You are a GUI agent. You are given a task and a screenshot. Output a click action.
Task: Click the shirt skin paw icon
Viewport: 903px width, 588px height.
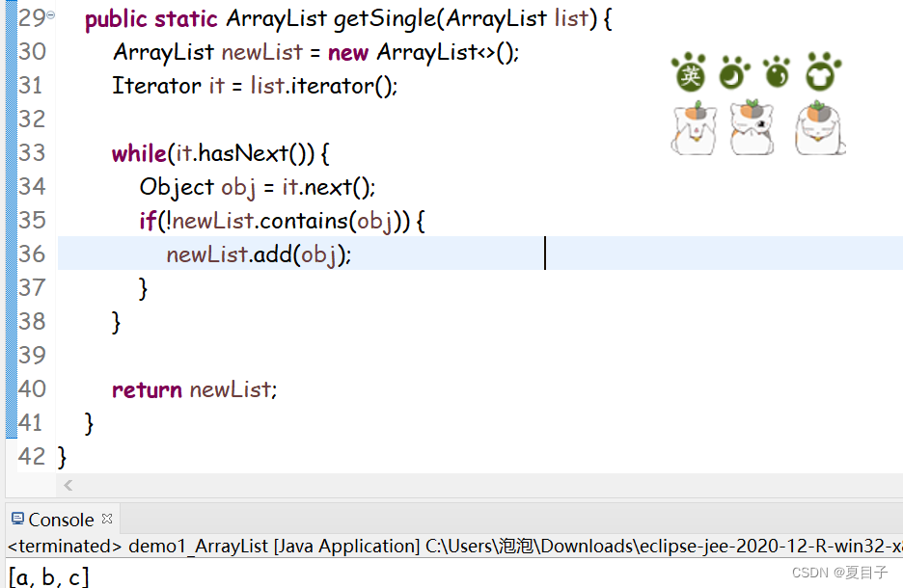pos(823,72)
